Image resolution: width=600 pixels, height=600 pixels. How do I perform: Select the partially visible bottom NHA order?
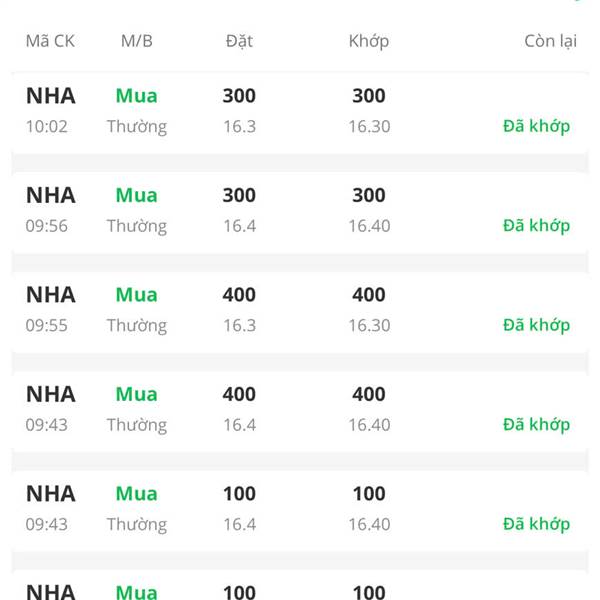click(300, 585)
